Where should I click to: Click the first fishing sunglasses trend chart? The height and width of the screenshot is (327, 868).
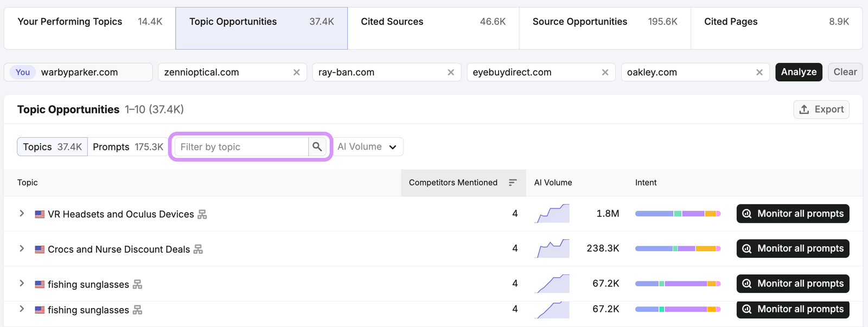click(x=552, y=284)
